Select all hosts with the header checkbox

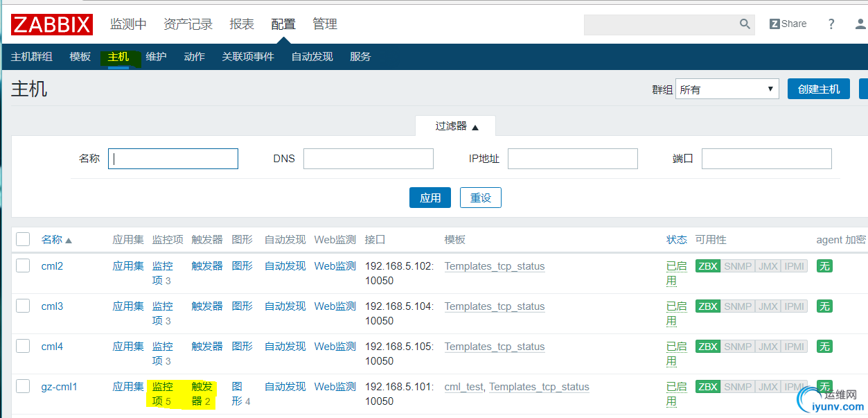[x=23, y=239]
